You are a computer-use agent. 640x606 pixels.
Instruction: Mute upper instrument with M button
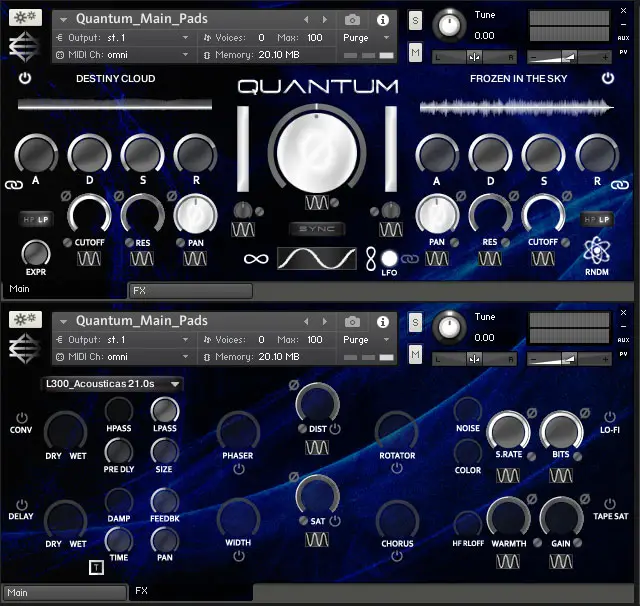point(415,53)
